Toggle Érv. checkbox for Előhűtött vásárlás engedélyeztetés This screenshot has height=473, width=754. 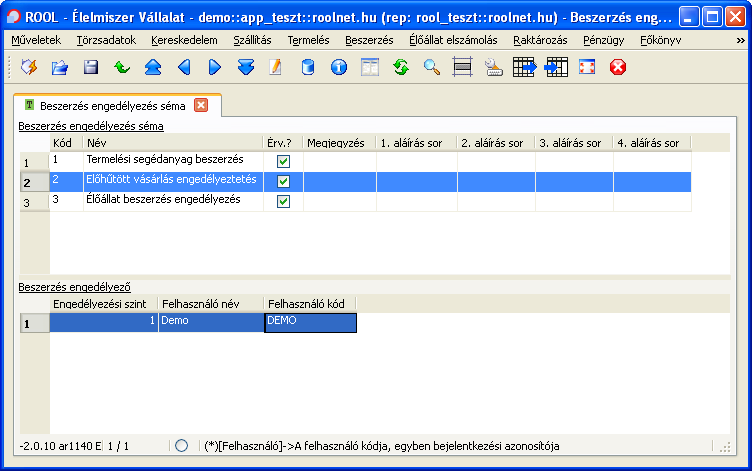click(284, 182)
